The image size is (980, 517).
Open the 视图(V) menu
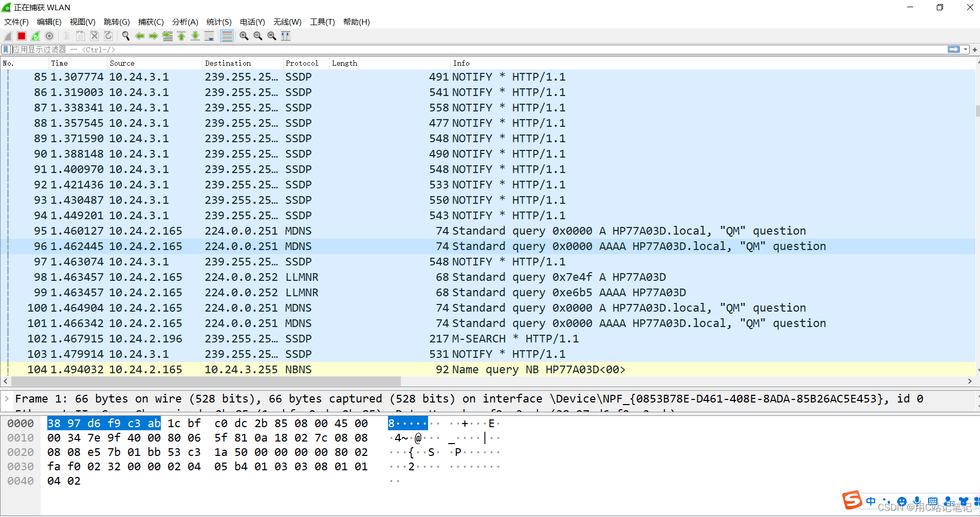tap(83, 22)
